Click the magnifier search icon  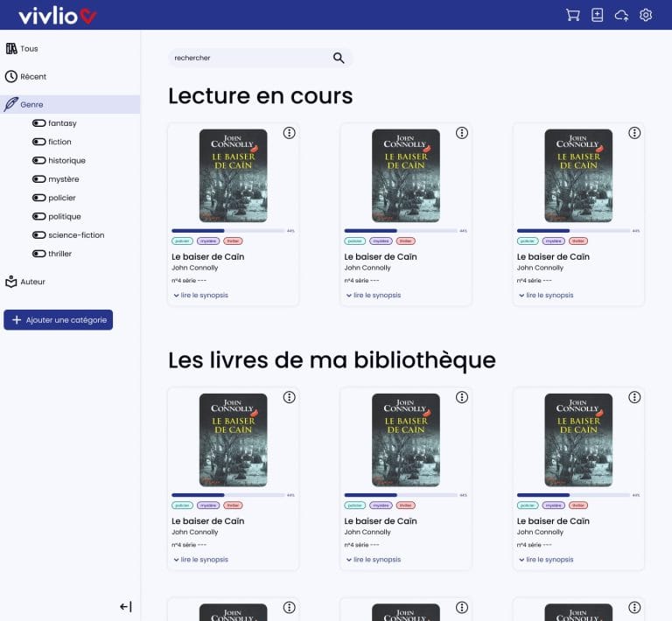pos(339,58)
